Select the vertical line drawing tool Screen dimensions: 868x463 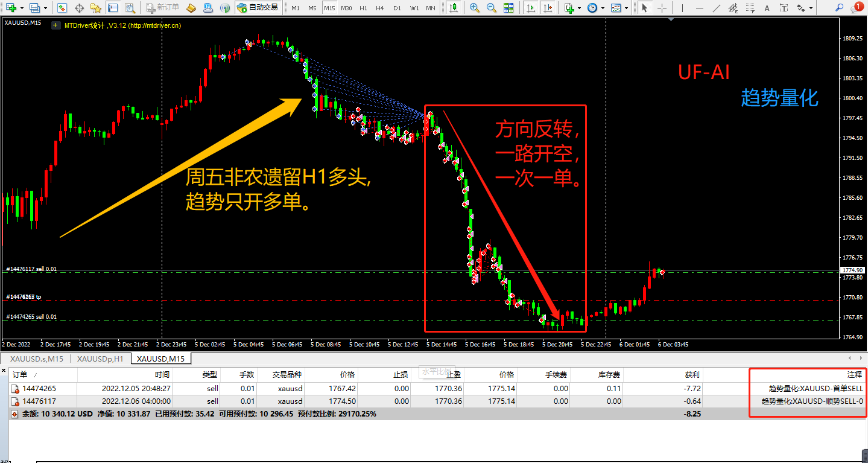tap(682, 8)
